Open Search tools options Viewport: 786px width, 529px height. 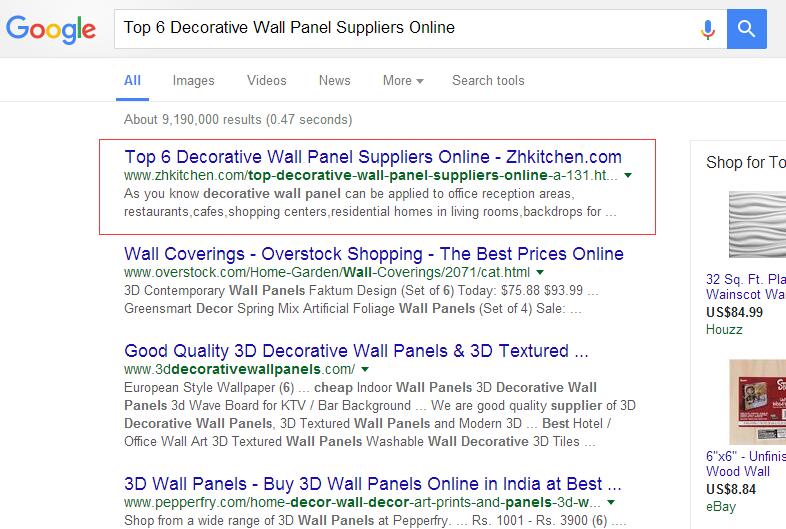pyautogui.click(x=488, y=81)
